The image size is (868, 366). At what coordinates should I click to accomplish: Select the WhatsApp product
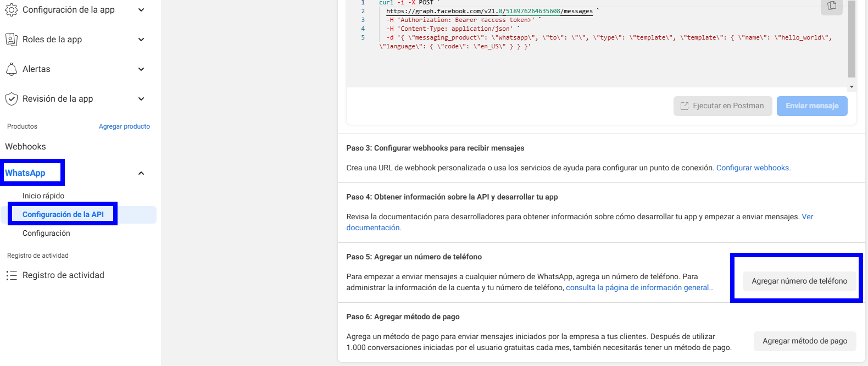25,173
